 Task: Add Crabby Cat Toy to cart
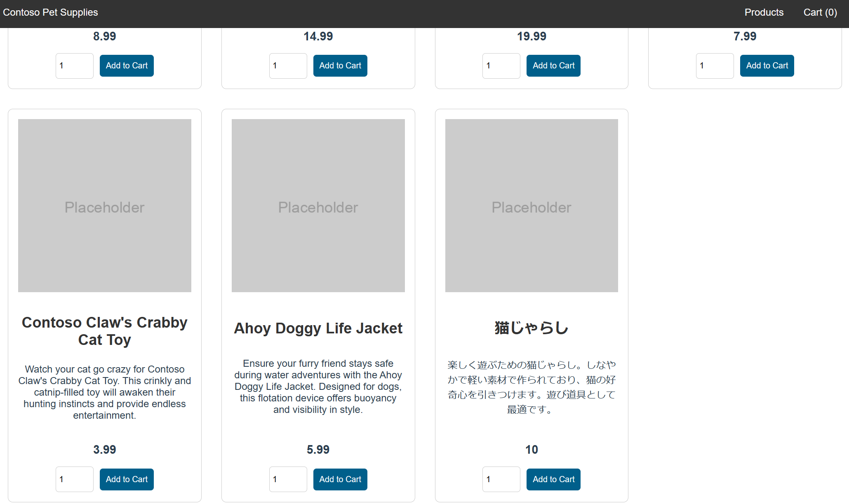coord(127,479)
